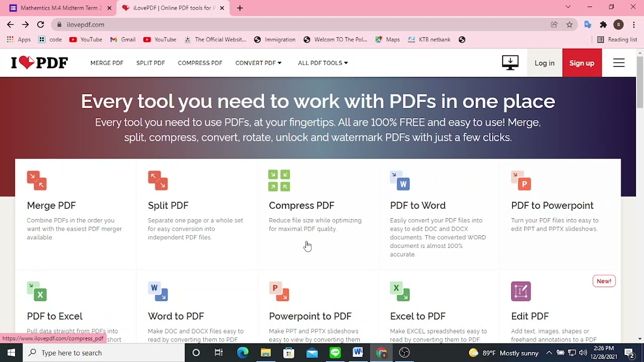This screenshot has width=644, height=362.
Task: Open the Word to PDF title link
Action: click(x=176, y=316)
